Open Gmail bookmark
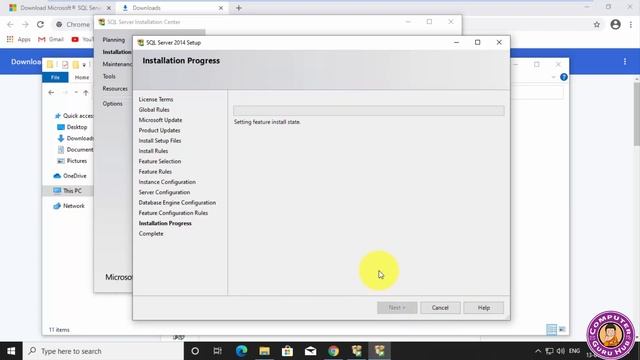 coord(51,39)
